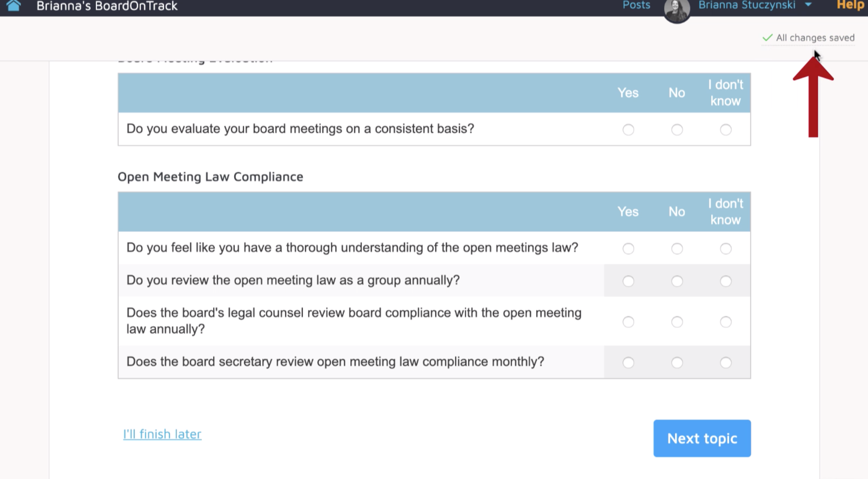The width and height of the screenshot is (868, 479).
Task: Open the Help menu
Action: pyautogui.click(x=850, y=5)
